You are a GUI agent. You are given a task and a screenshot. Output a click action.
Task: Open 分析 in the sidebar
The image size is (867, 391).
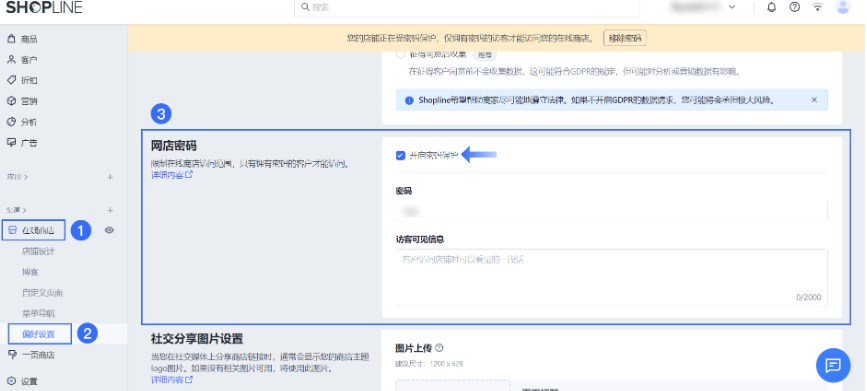tap(22, 122)
